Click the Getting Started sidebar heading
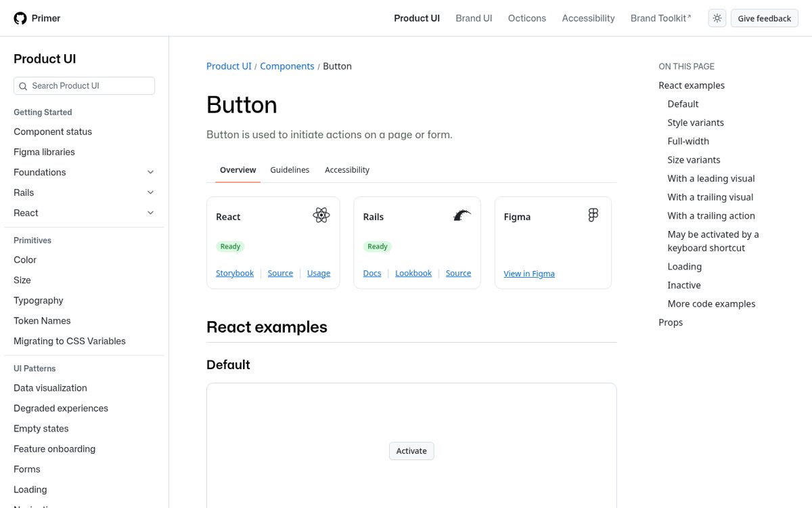812x508 pixels. click(x=43, y=112)
